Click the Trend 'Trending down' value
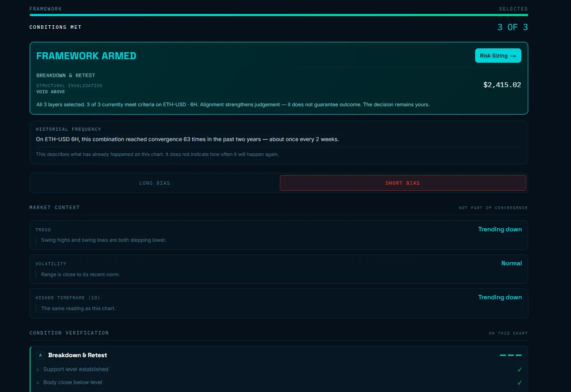The image size is (571, 392). tap(500, 229)
